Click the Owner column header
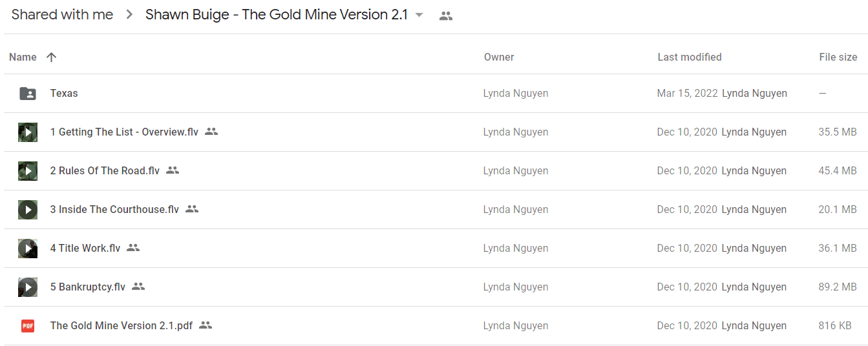 499,57
